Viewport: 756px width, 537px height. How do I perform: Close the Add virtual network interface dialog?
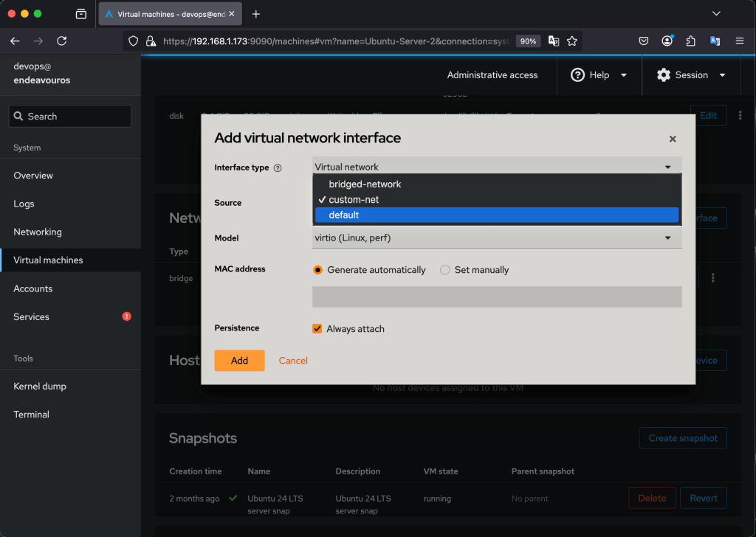672,139
